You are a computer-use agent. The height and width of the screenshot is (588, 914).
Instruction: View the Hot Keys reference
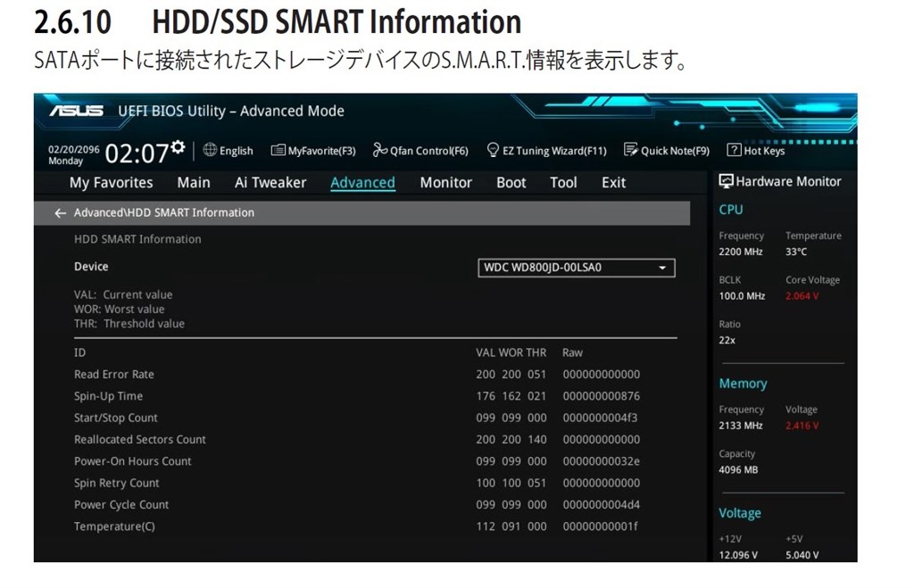(756, 150)
